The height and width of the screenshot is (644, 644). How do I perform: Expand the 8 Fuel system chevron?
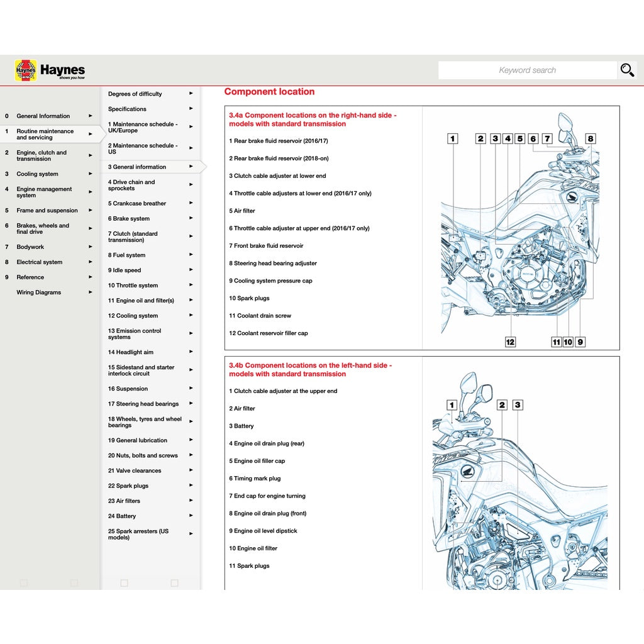point(191,255)
